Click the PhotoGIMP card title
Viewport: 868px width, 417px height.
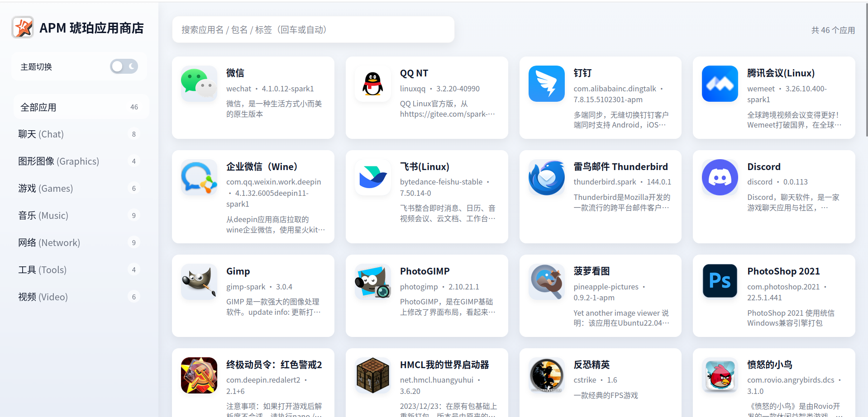coord(425,271)
